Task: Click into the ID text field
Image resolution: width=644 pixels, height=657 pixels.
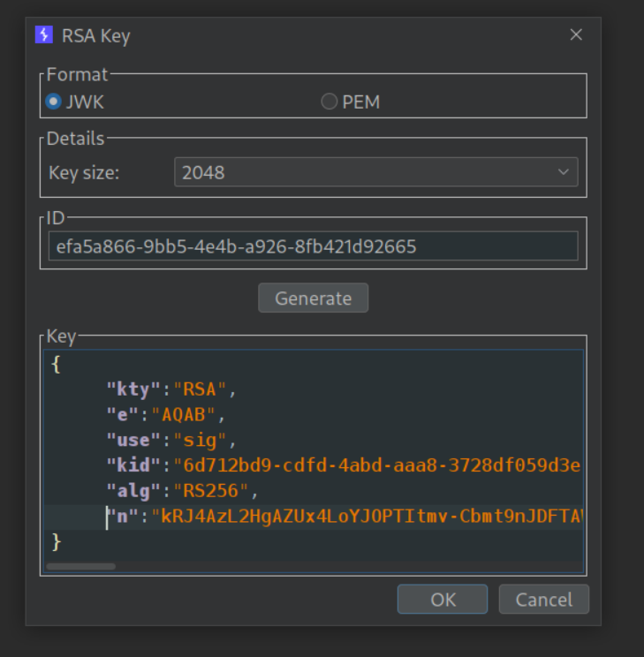Action: pyautogui.click(x=313, y=246)
